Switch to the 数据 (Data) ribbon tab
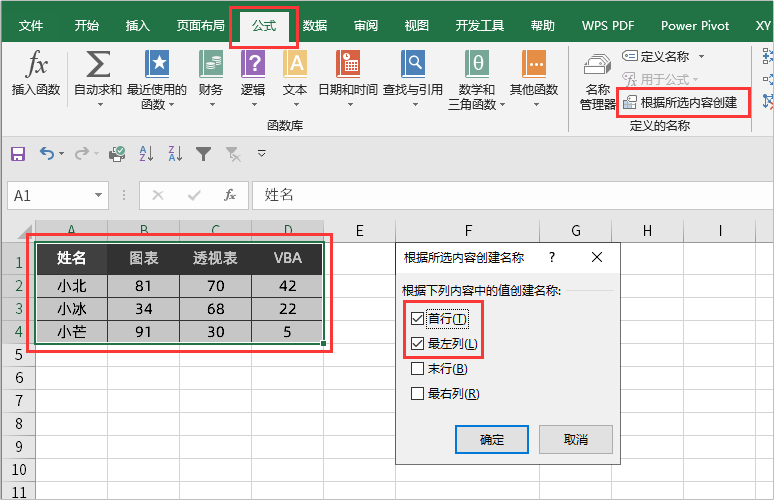 [314, 26]
